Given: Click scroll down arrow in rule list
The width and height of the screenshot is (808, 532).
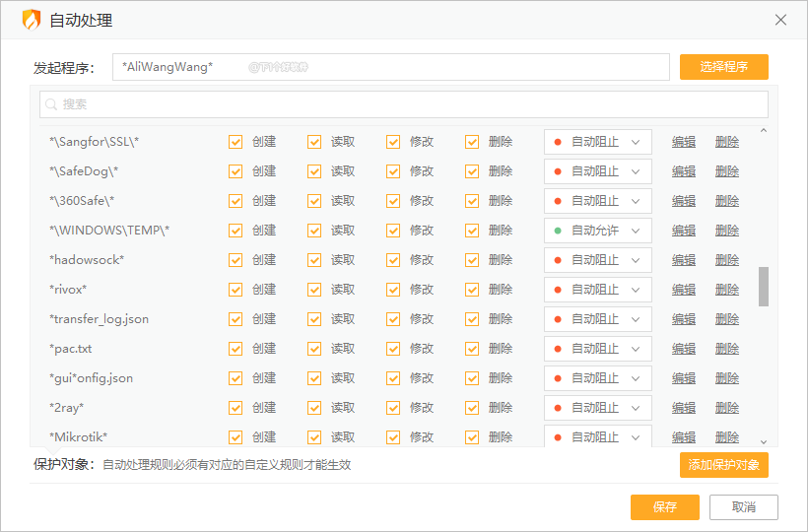Looking at the screenshot, I should [x=764, y=441].
